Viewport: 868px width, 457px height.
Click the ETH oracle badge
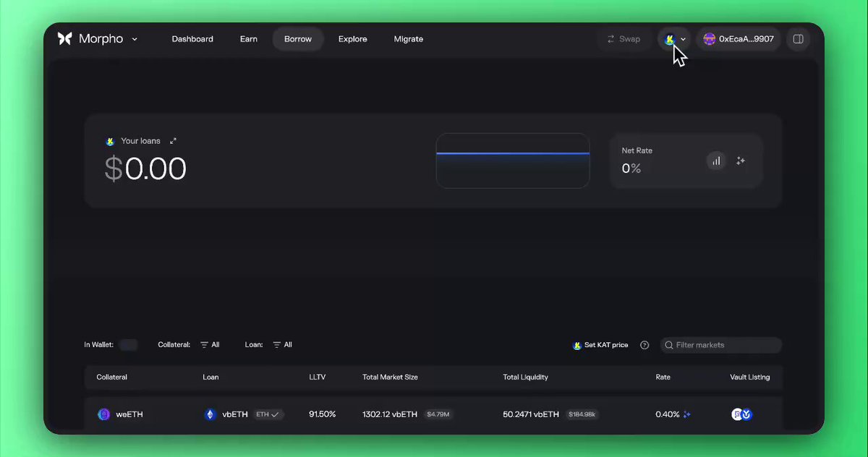(x=268, y=414)
